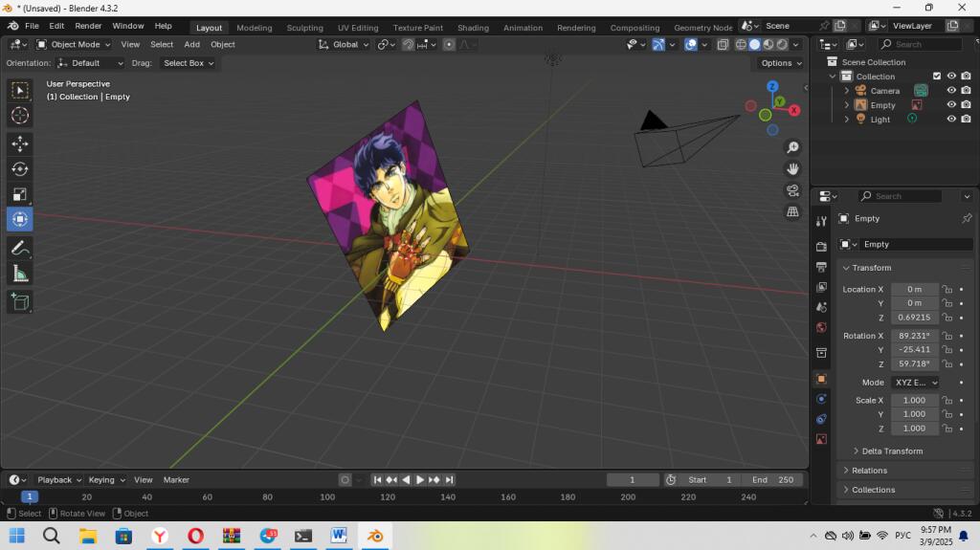Switch to the Shading workspace tab
Screen dimensions: 980x550
(473, 28)
